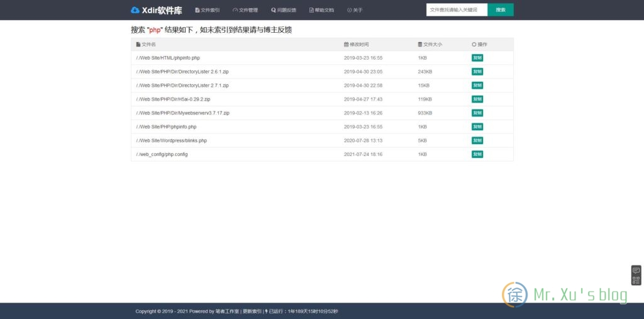644x319 pixels.
Task: Copy link for php.config file row
Action: tap(477, 154)
